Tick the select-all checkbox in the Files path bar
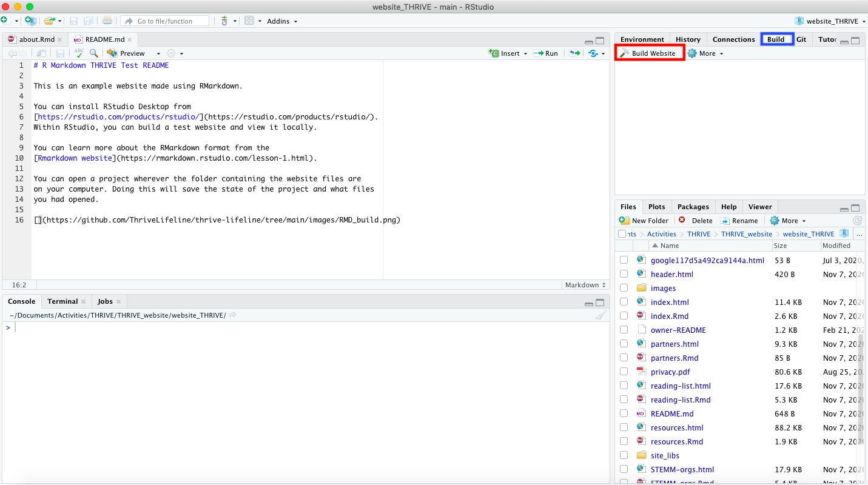This screenshot has width=868, height=485. (622, 234)
